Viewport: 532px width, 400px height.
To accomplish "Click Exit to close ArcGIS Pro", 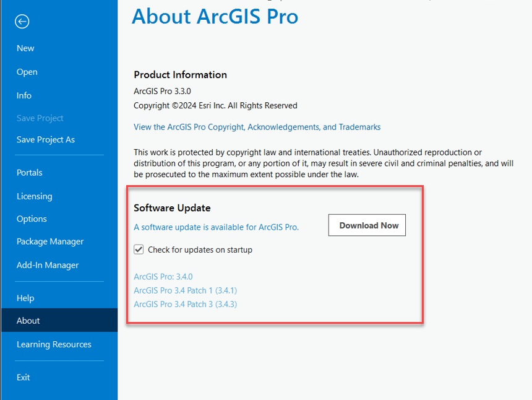I will pyautogui.click(x=23, y=377).
